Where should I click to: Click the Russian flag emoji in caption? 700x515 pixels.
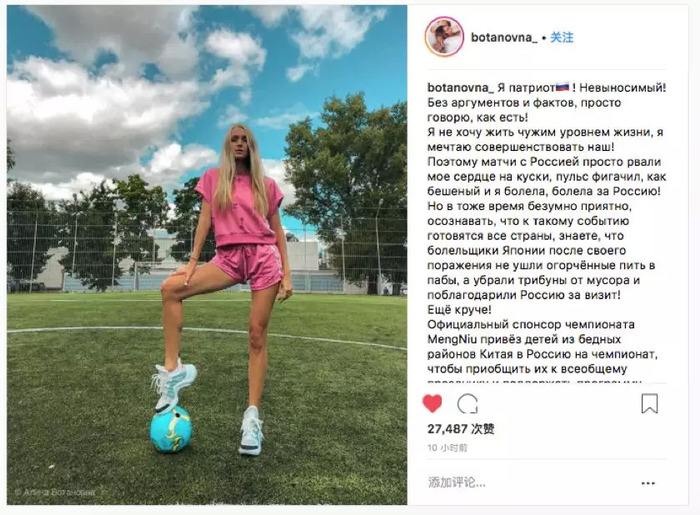561,87
